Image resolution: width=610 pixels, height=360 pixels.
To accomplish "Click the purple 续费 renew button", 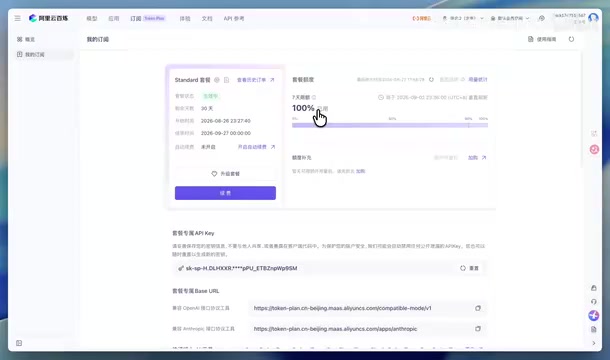I will coord(225,193).
